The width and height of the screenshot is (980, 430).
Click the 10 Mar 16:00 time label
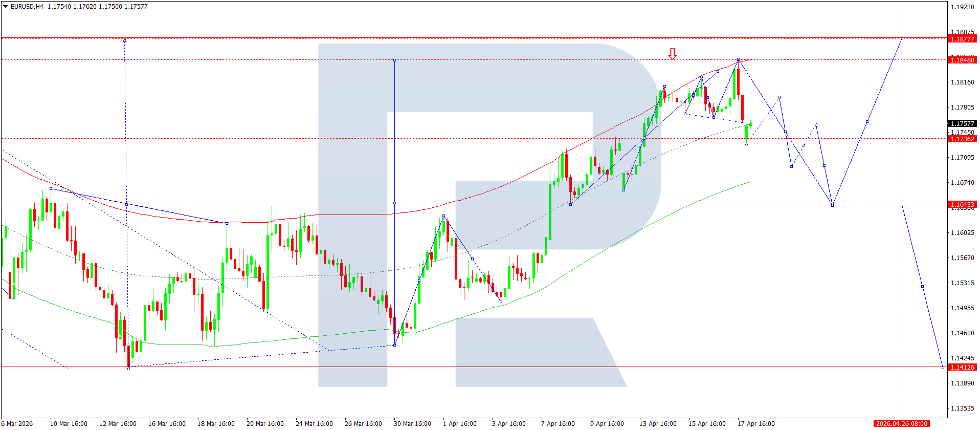(x=69, y=423)
